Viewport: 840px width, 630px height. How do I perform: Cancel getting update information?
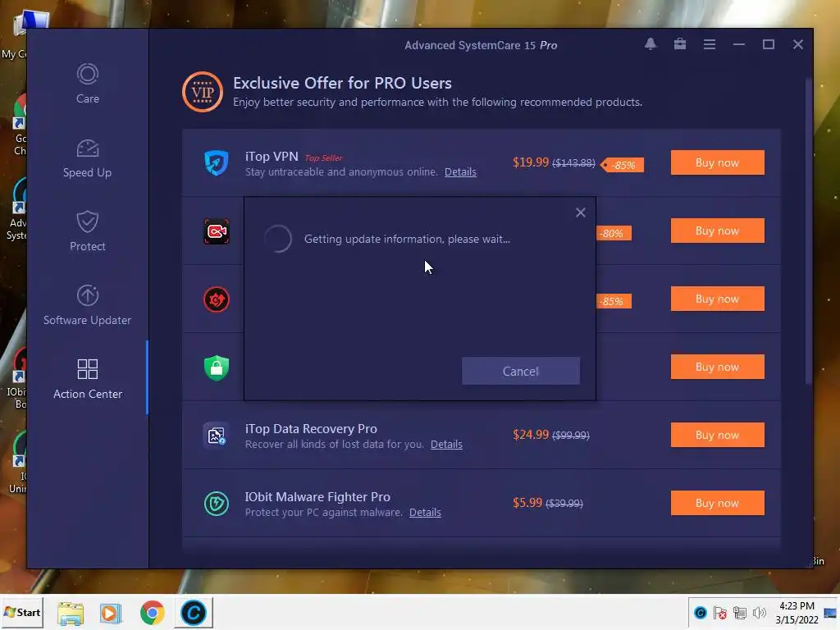(521, 371)
